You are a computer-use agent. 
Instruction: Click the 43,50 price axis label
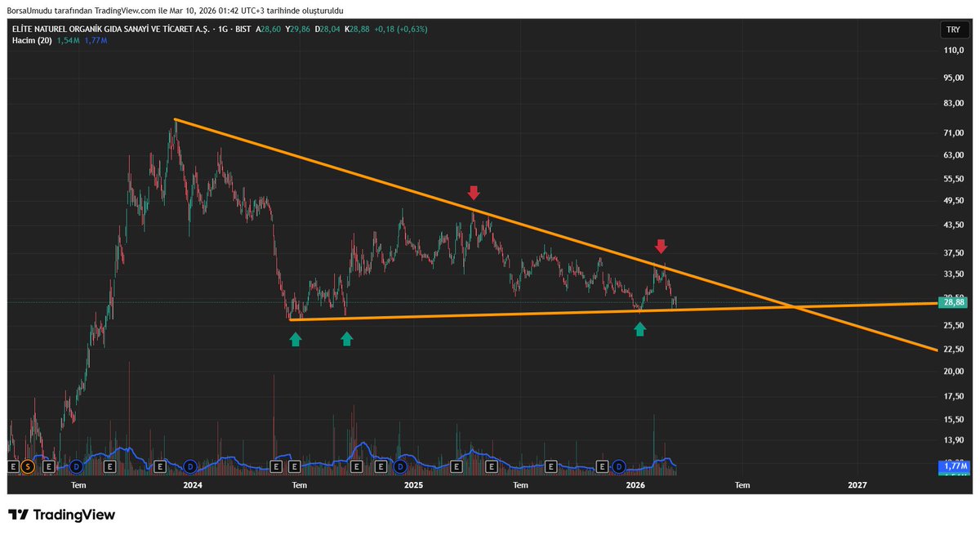[x=953, y=224]
